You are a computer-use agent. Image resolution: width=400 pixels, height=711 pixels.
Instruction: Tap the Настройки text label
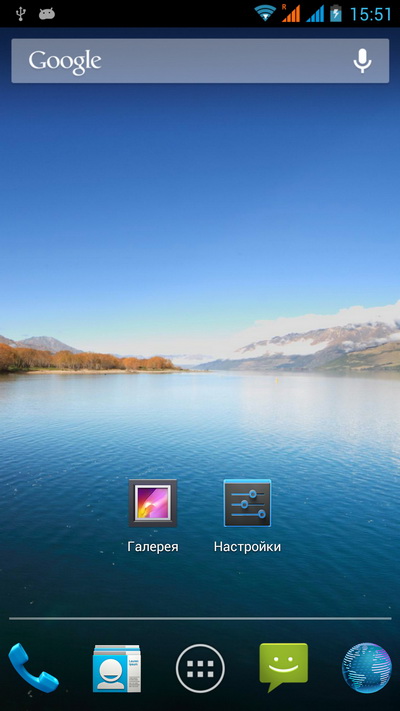[x=247, y=547]
